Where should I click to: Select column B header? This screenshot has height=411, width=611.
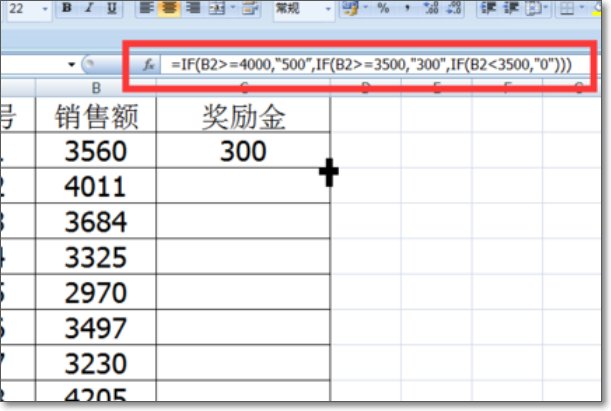(x=96, y=88)
